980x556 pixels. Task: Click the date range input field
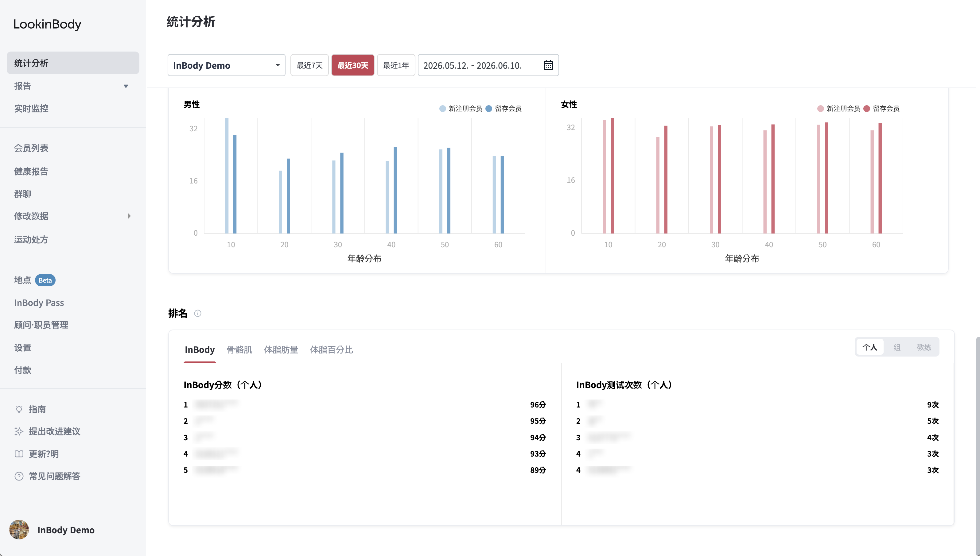[488, 65]
